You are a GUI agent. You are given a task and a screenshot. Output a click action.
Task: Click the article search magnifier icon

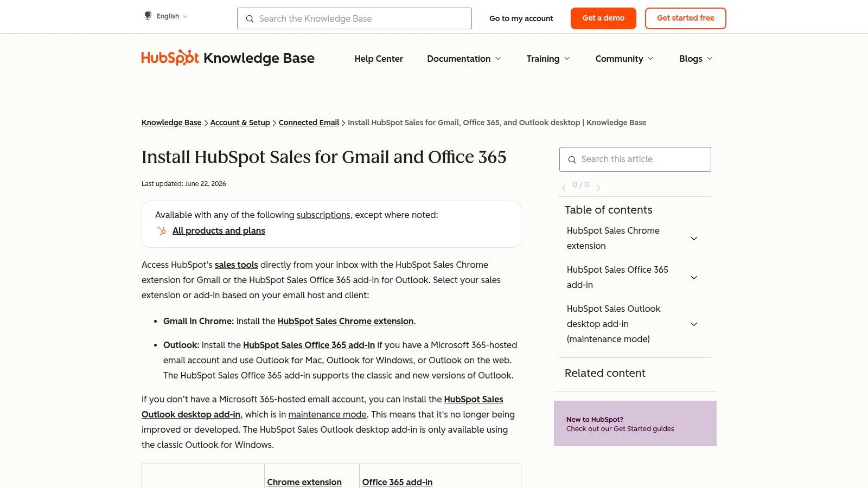pos(572,159)
